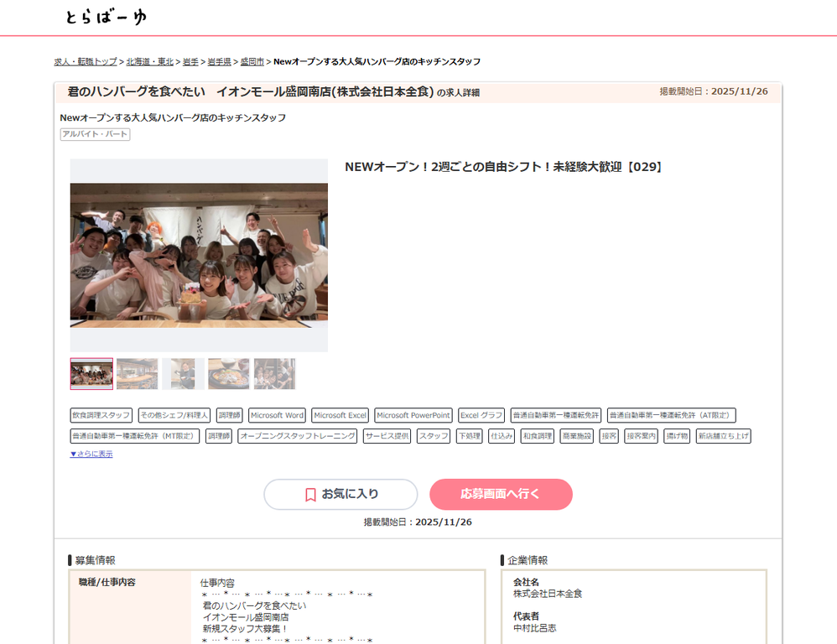Open the 岩手県 breadcrumb link
The width and height of the screenshot is (837, 644).
coord(220,62)
